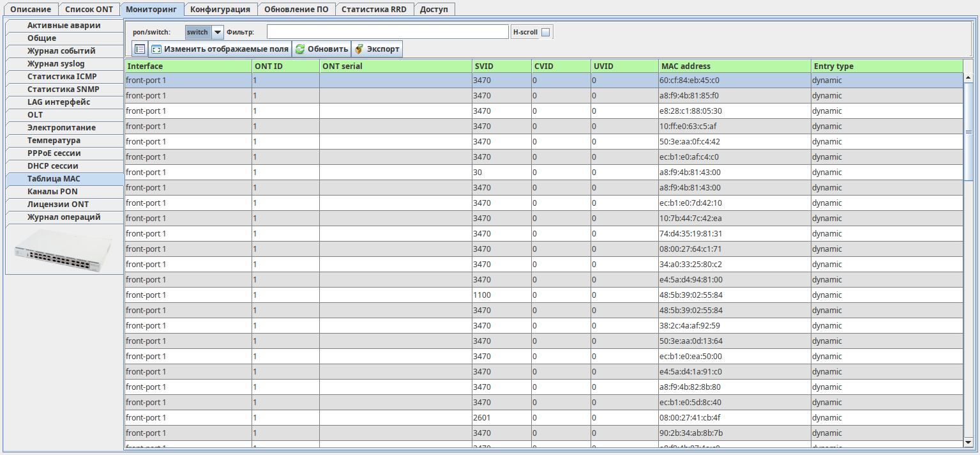The image size is (980, 455).
Task: Select row with MAC 08:00:27:64:c1:71
Action: tap(734, 249)
